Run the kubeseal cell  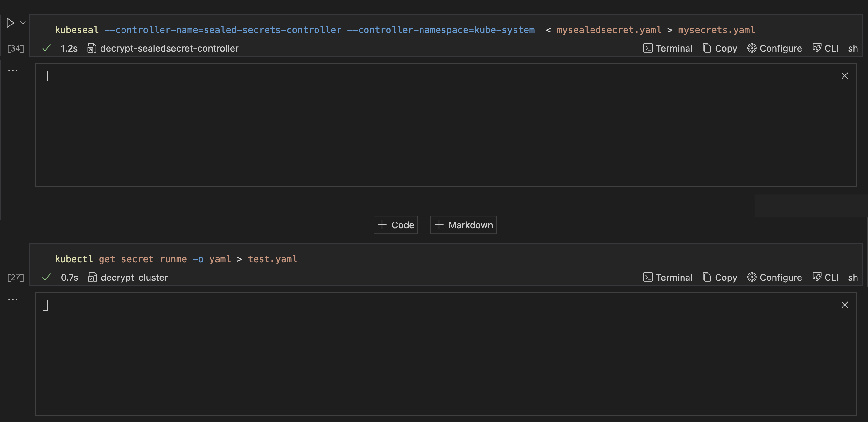pyautogui.click(x=10, y=23)
